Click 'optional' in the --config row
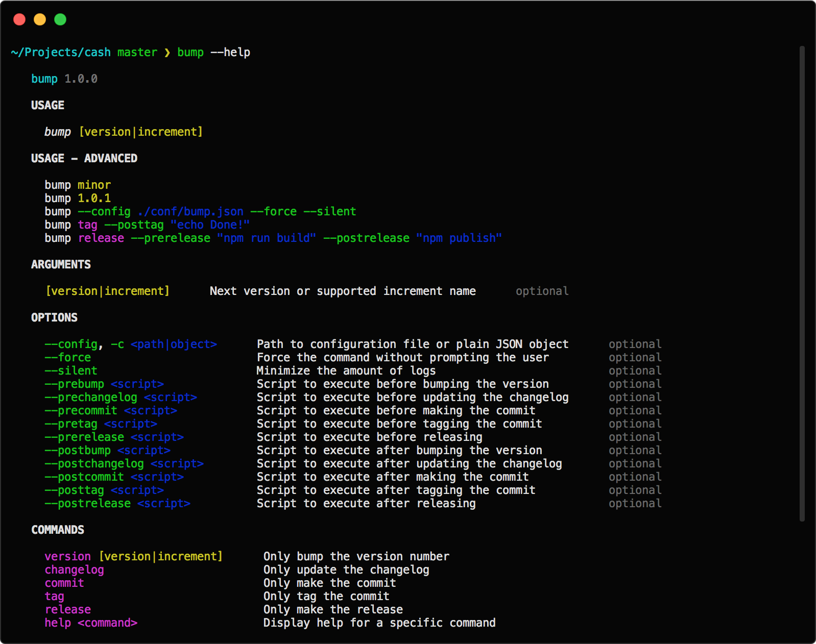Image resolution: width=816 pixels, height=644 pixels. tap(635, 344)
